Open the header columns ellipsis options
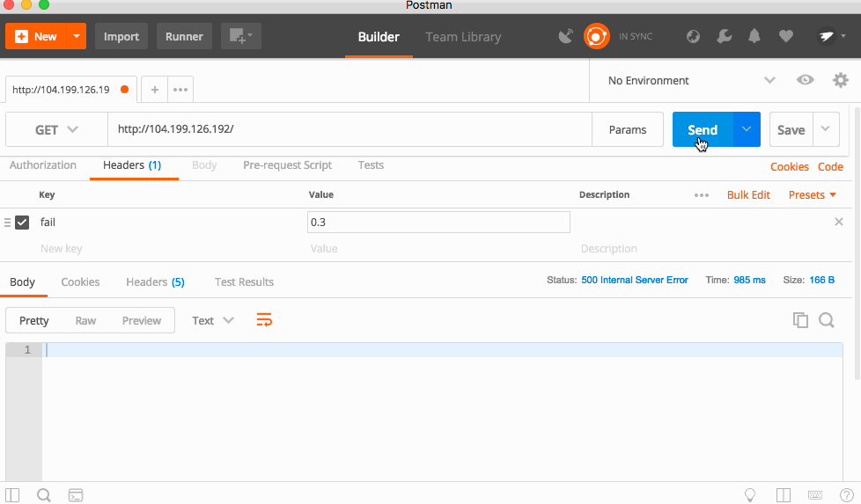861x504 pixels. tap(701, 195)
